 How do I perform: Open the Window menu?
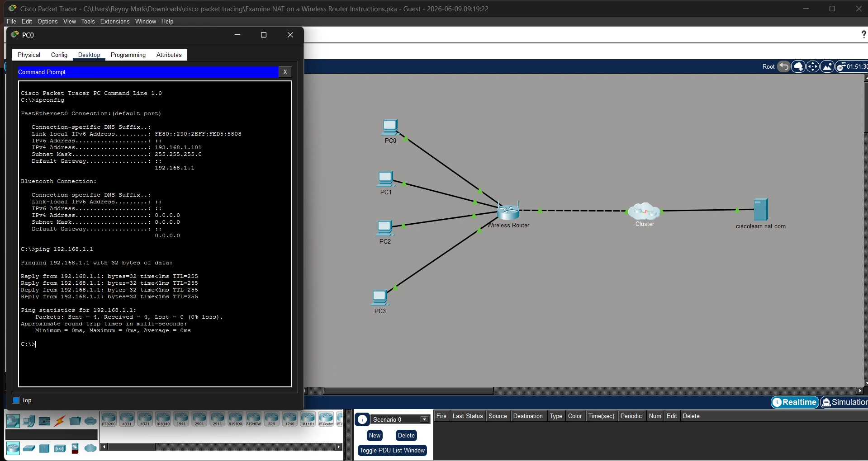click(146, 21)
